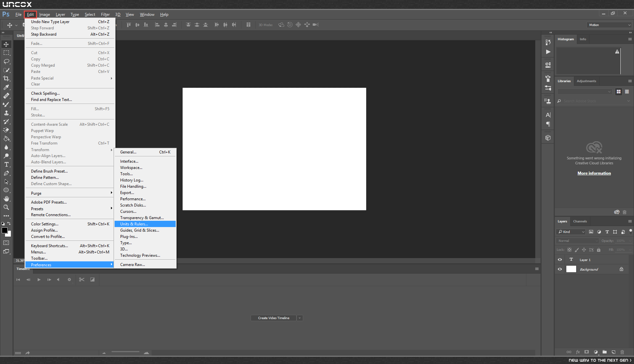
Task: Select the Rectangular Marquee tool
Action: [6, 53]
